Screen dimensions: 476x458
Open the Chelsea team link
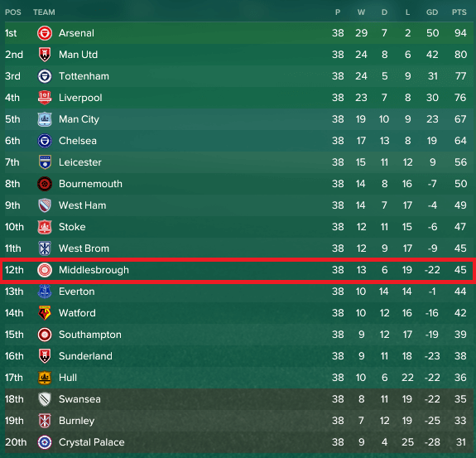78,141
